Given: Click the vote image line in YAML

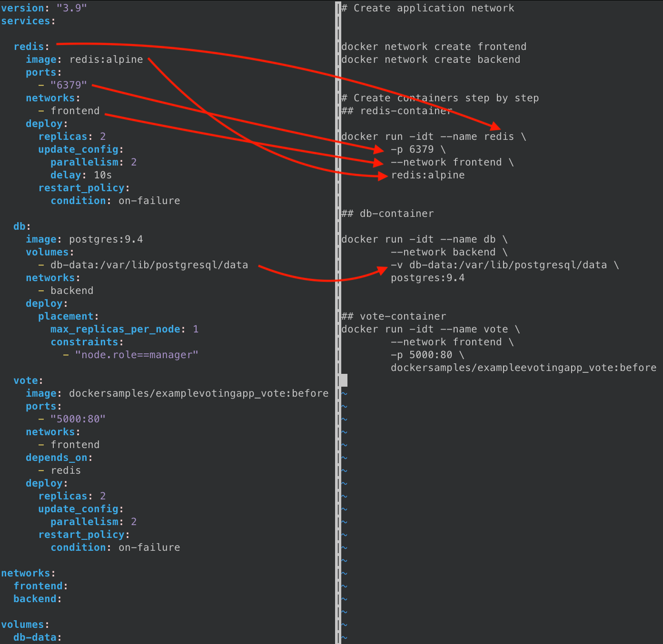Looking at the screenshot, I should [177, 393].
